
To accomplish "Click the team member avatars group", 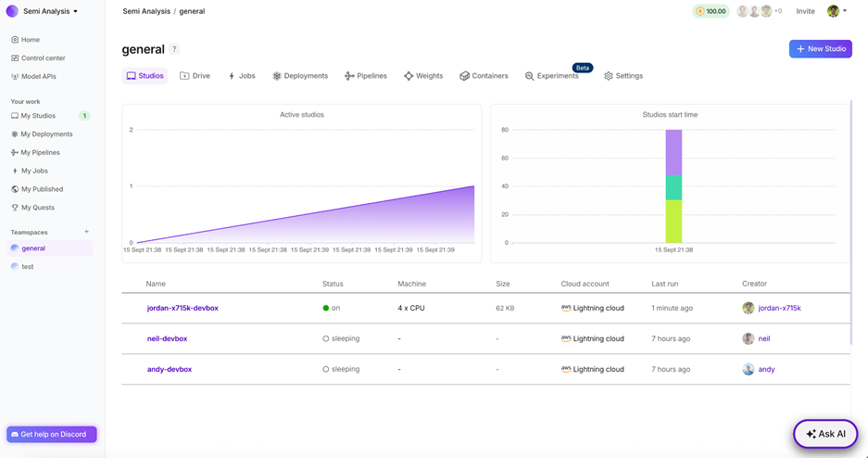I will pos(754,11).
